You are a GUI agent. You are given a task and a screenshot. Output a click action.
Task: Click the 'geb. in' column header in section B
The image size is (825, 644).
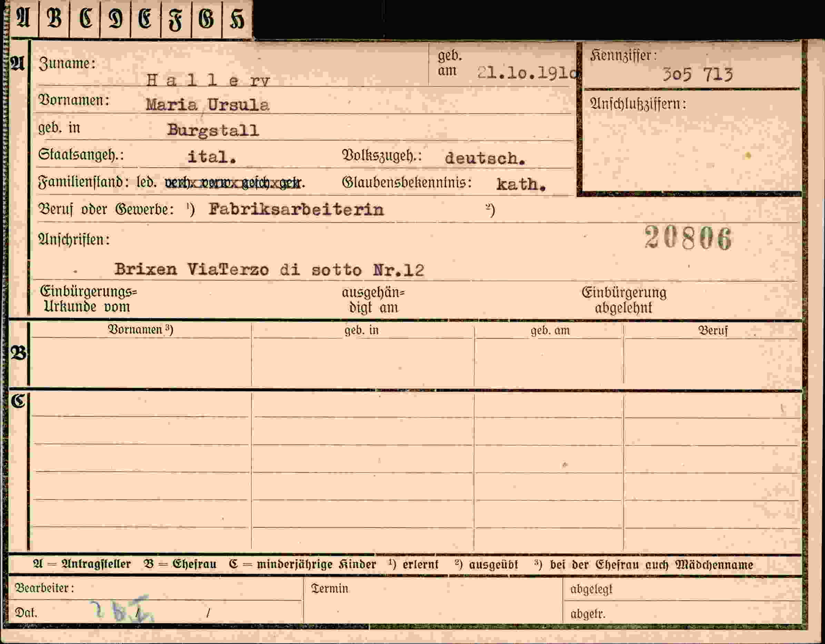pos(361,330)
